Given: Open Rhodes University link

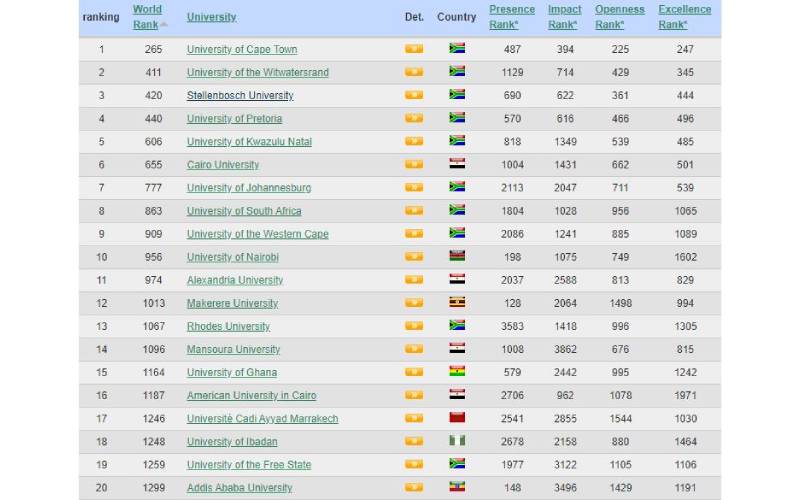Looking at the screenshot, I should point(228,327).
